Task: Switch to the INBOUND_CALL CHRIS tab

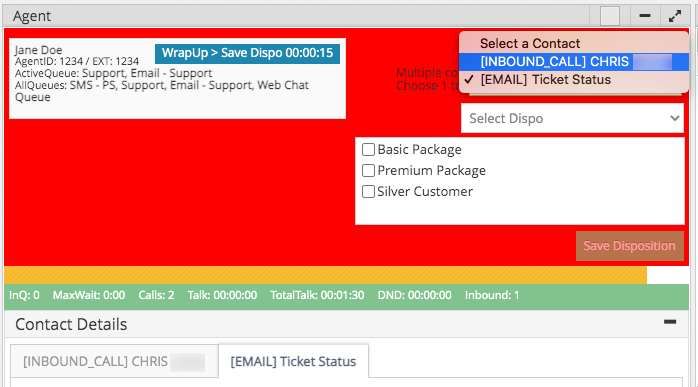Action: tap(114, 361)
